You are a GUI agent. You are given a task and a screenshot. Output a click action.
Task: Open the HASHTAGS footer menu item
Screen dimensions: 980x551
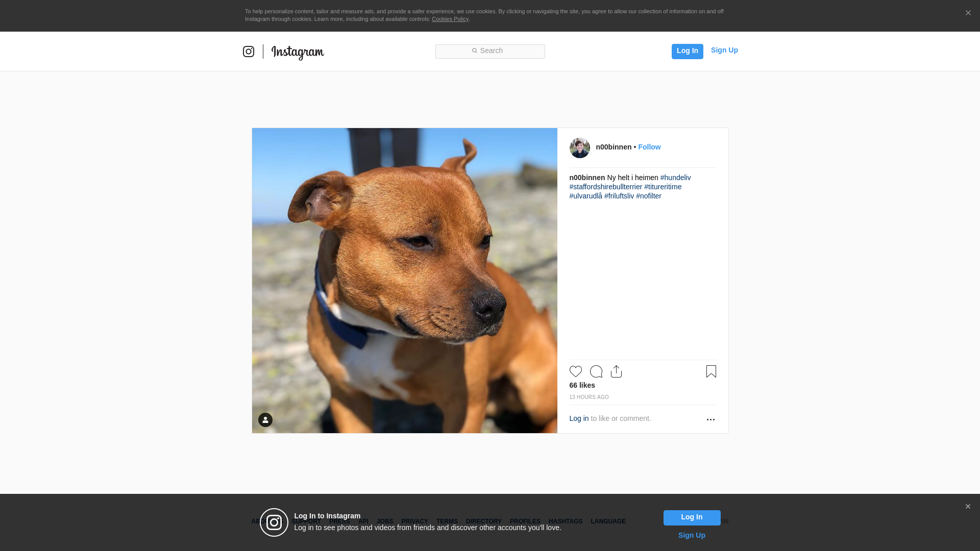click(x=565, y=521)
